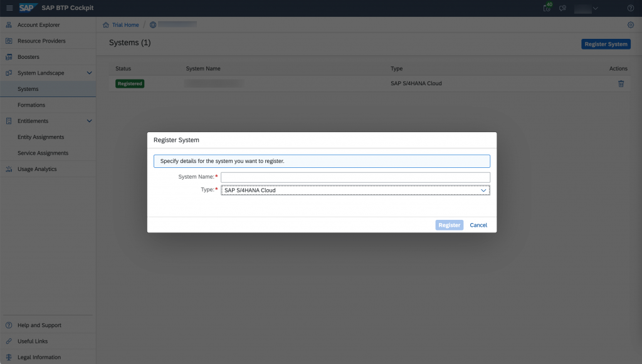
Task: Select Systems in sidebar
Action: (x=48, y=89)
